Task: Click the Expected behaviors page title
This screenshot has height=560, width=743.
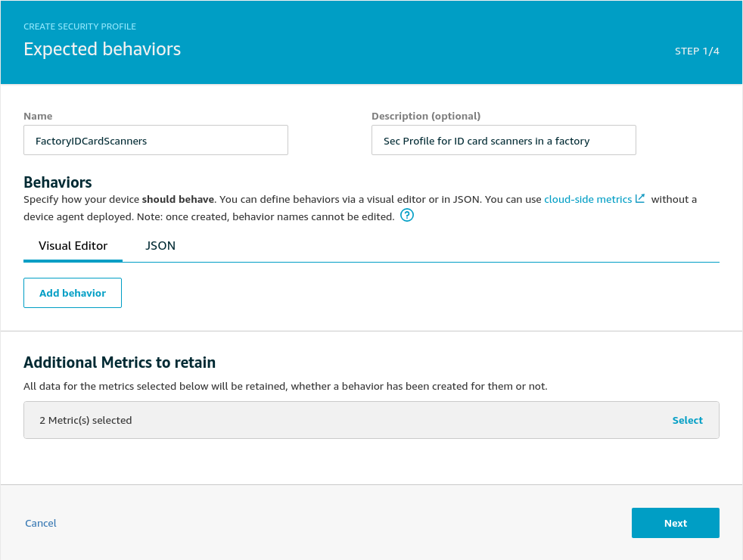Action: (x=102, y=50)
